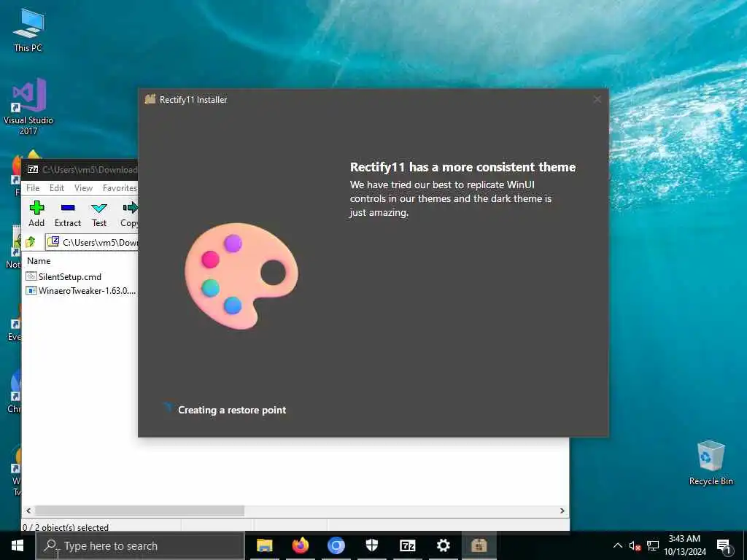747x560 pixels.
Task: Click the Copy arrow icon in 7-Zip
Action: [x=130, y=208]
